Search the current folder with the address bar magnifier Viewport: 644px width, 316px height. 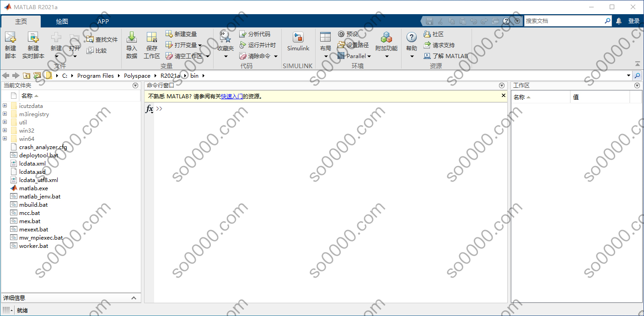point(637,75)
